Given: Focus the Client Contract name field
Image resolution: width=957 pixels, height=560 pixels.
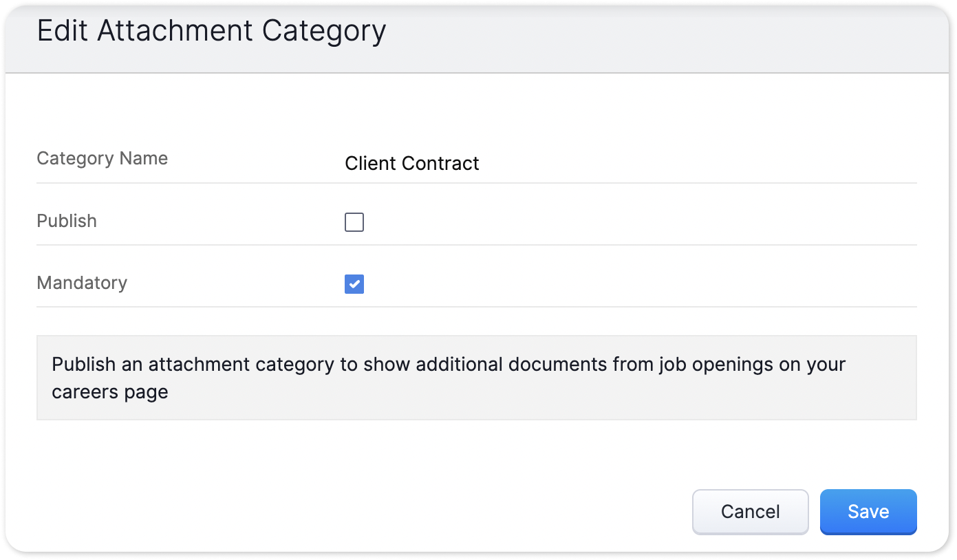Looking at the screenshot, I should click(550, 163).
